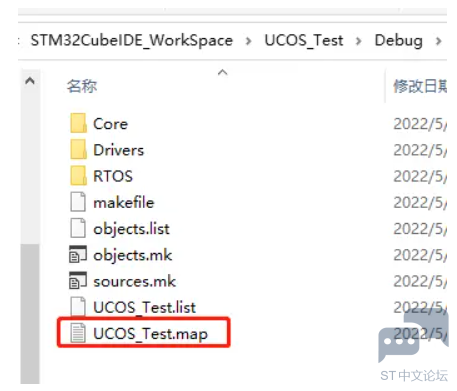
Task: Click the objects.mk file icon
Action: [78, 254]
